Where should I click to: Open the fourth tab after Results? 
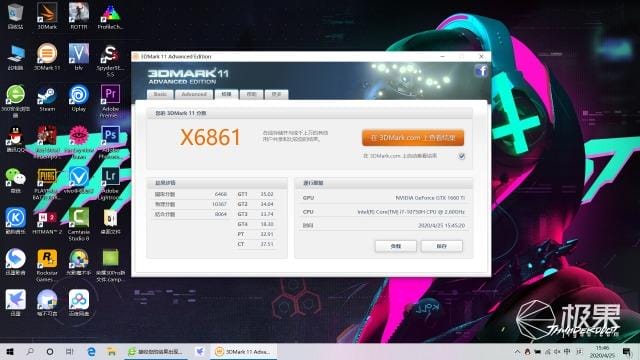(x=251, y=94)
